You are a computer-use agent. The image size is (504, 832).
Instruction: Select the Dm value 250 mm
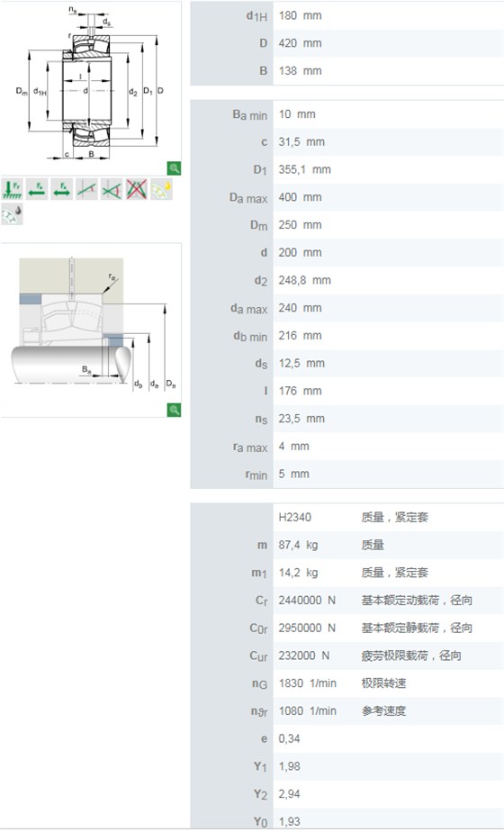[300, 225]
